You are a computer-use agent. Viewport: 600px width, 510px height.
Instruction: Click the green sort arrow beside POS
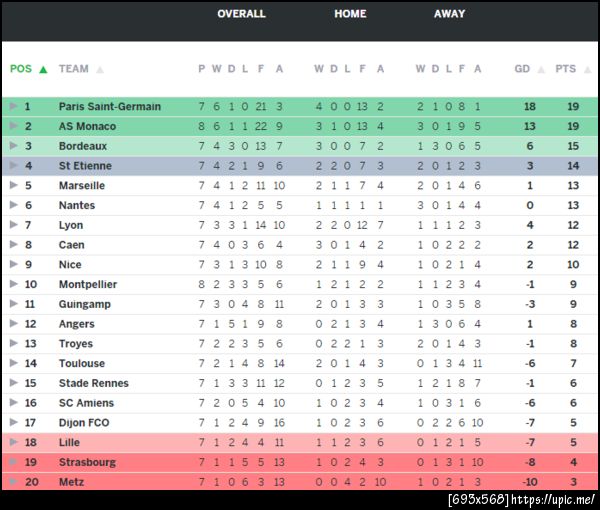click(43, 70)
